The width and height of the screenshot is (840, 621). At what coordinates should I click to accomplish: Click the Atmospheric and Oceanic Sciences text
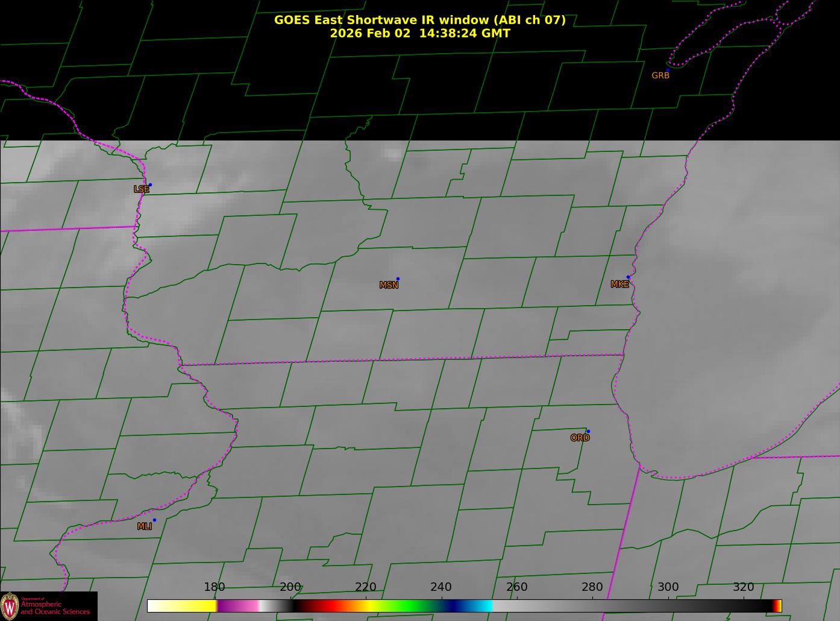click(x=55, y=608)
